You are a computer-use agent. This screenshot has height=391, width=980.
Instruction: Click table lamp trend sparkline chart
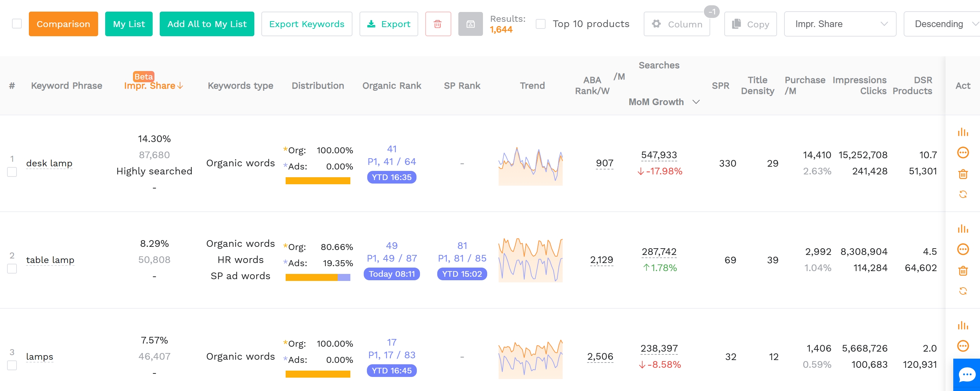(530, 261)
